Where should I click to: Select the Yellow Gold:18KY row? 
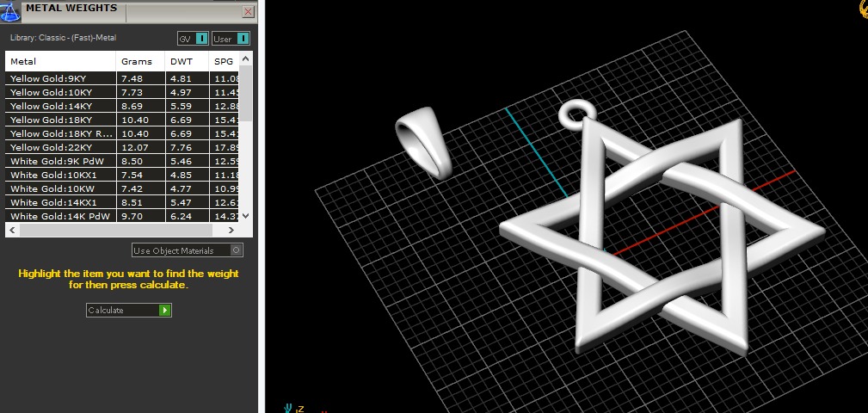(x=122, y=120)
